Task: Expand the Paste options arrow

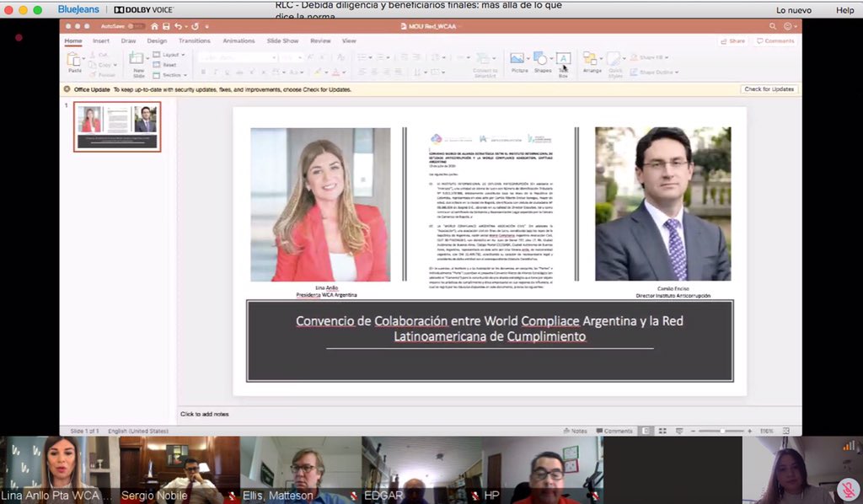Action: coord(83,58)
